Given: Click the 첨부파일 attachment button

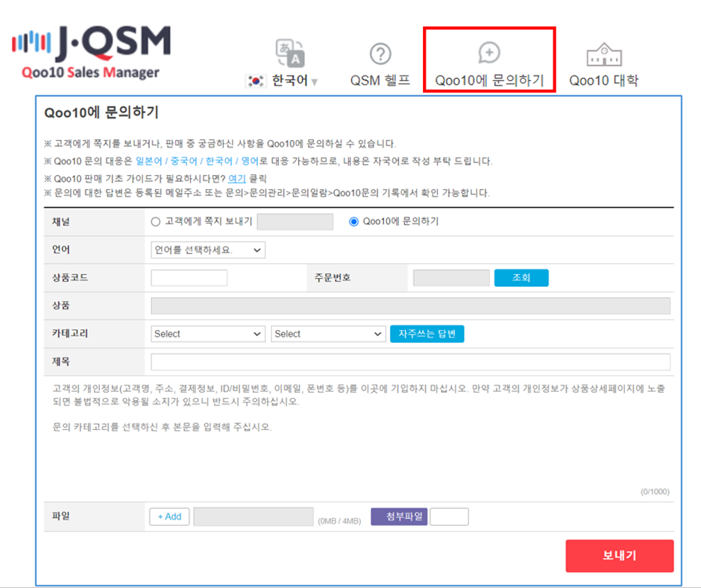Looking at the screenshot, I should 399,516.
